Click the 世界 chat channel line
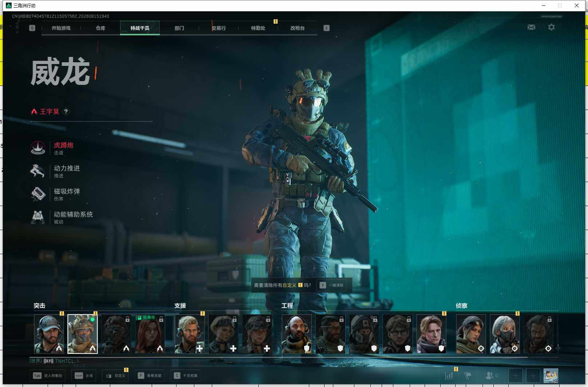Viewport: 588px width, 387px height. (54, 361)
